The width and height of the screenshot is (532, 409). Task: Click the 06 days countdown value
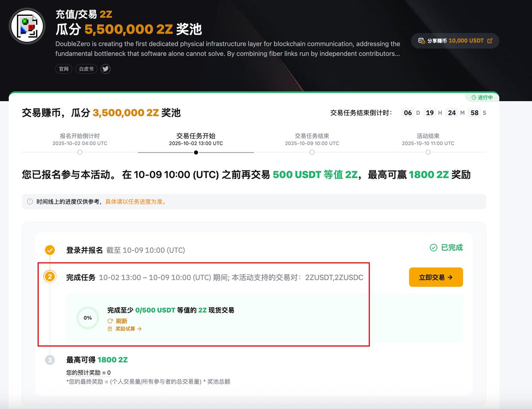[407, 113]
